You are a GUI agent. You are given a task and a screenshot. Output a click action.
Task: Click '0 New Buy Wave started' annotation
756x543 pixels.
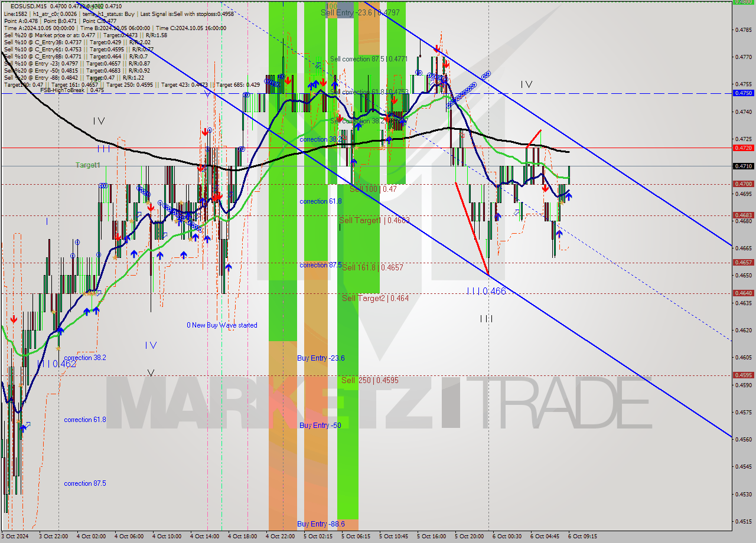pyautogui.click(x=222, y=325)
